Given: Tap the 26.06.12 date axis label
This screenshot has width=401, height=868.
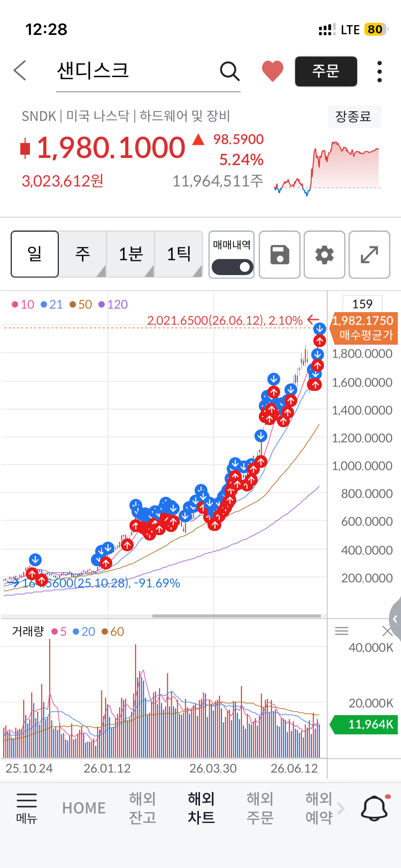Looking at the screenshot, I should [x=294, y=768].
